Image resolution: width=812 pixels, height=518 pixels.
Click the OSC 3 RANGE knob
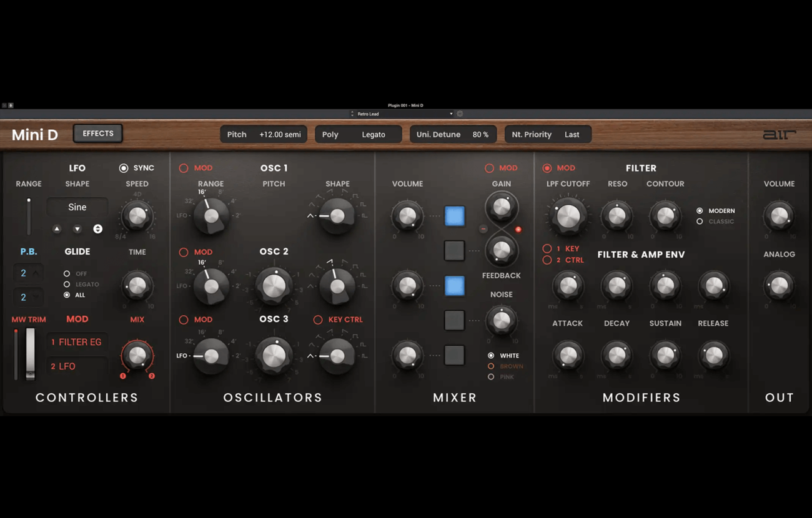coord(211,356)
